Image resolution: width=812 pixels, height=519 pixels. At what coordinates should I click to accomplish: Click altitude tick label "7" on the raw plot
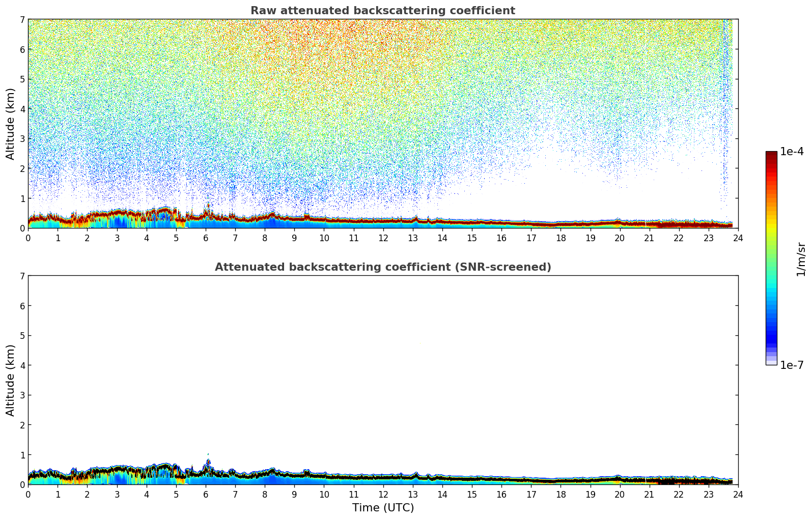(22, 19)
